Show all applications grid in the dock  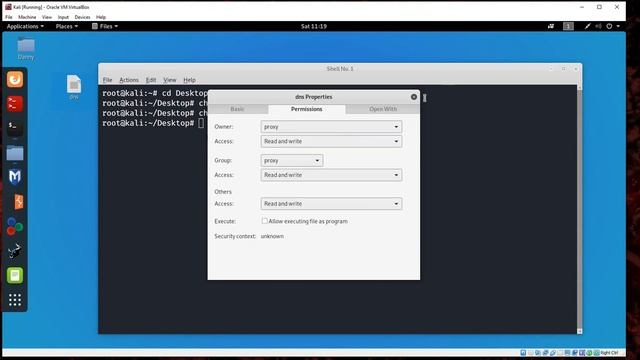15,300
